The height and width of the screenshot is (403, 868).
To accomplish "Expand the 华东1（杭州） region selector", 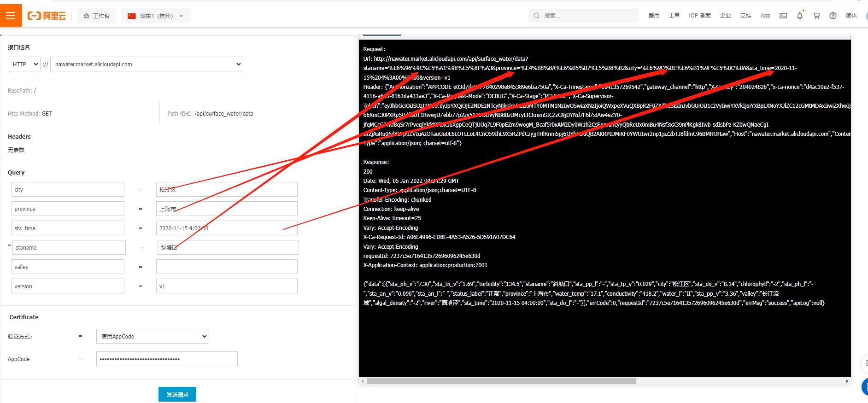I will (156, 16).
